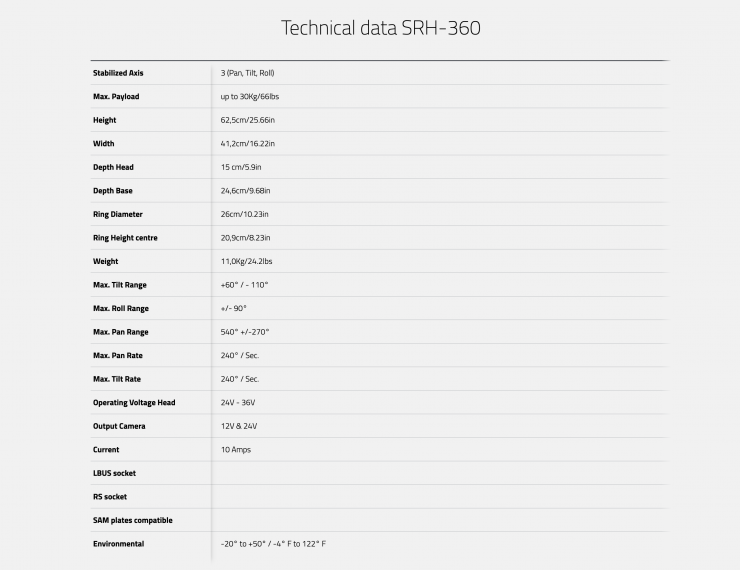
Task: Select the 'Max. Pan Rate' label
Action: pos(120,355)
